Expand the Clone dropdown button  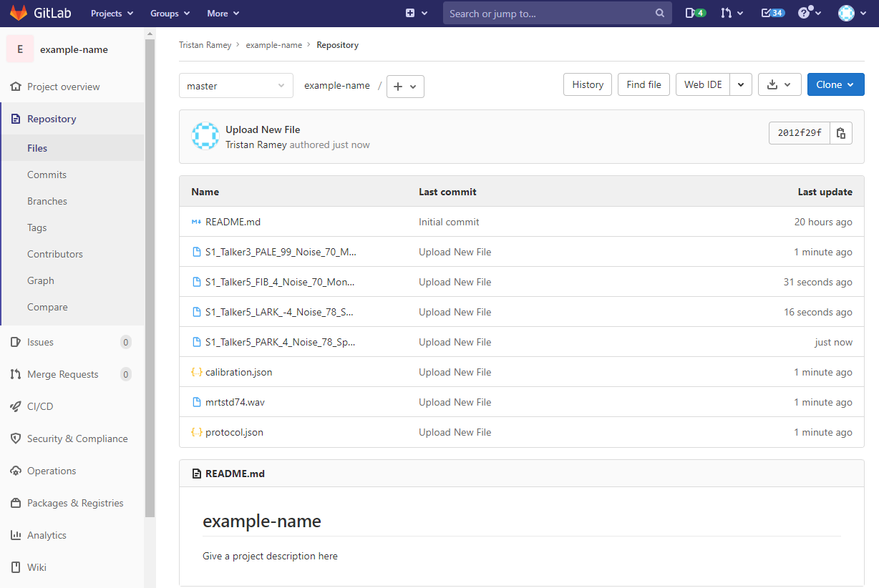click(835, 84)
